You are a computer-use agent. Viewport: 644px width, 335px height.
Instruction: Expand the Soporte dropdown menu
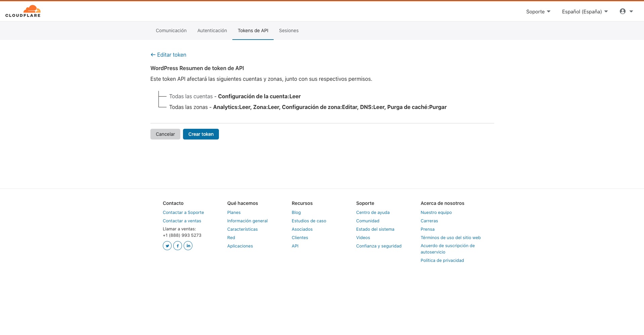(538, 11)
